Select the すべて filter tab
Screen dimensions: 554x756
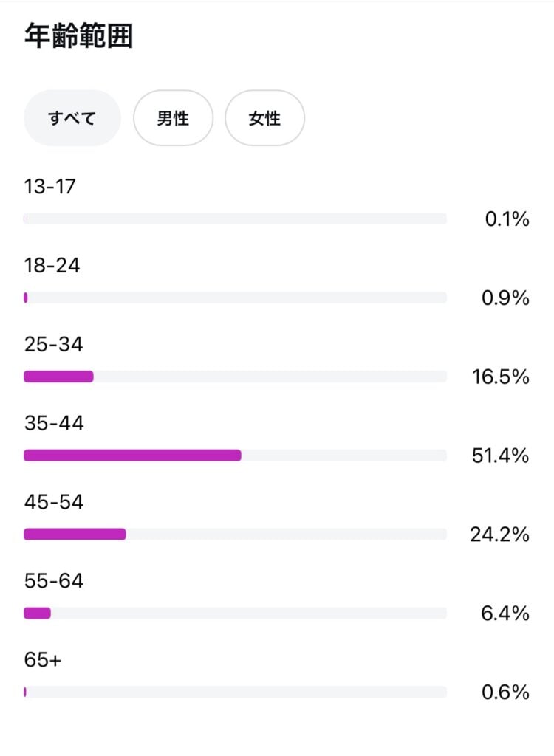pyautogui.click(x=72, y=118)
